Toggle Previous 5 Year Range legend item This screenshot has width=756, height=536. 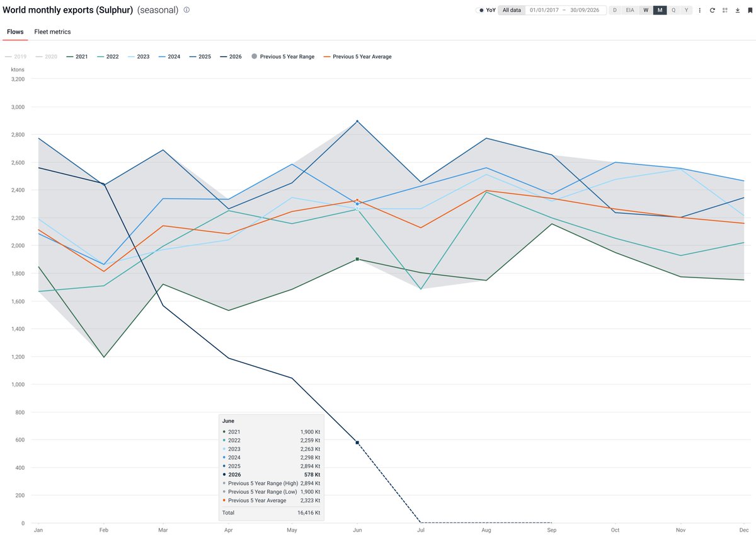[282, 57]
